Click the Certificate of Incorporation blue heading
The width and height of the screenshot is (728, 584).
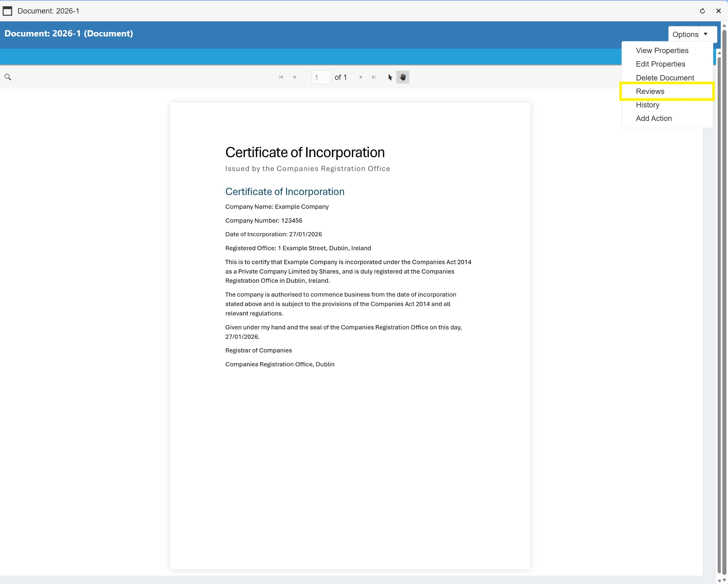[x=285, y=192]
